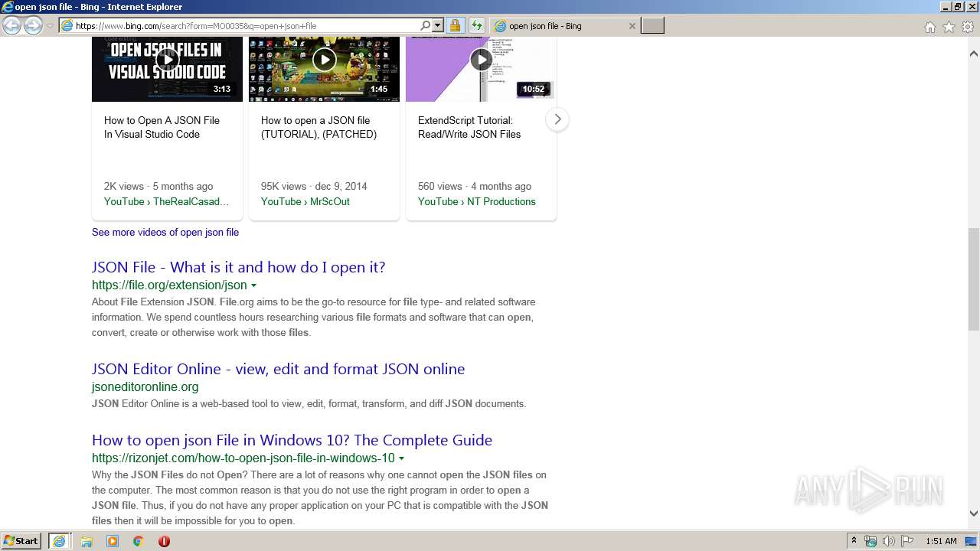The width and height of the screenshot is (980, 551).
Task: Visit YouTube › TheRealCasad... source link
Action: 167,201
